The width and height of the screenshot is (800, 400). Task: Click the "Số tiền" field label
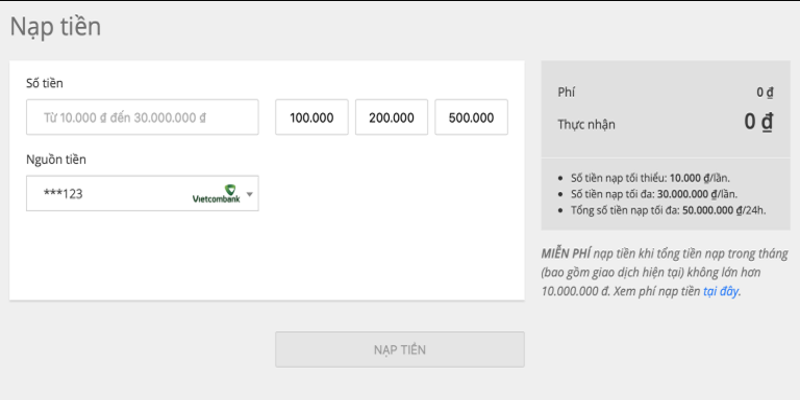[45, 83]
